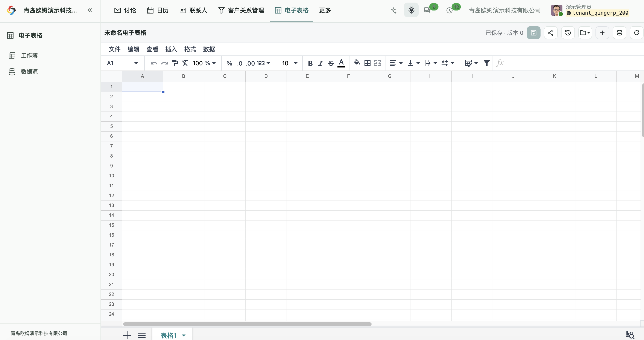The height and width of the screenshot is (340, 644).
Task: Open the 文件 menu
Action: tap(114, 49)
